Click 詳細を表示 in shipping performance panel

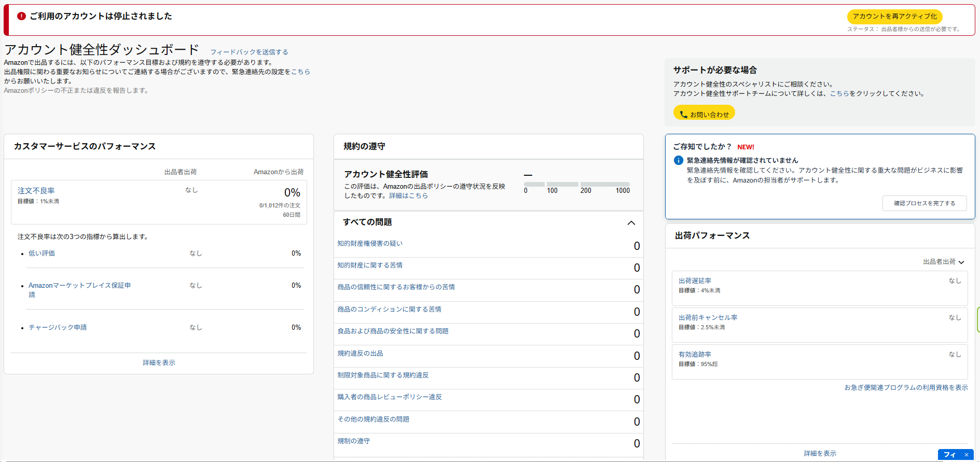pos(820,453)
